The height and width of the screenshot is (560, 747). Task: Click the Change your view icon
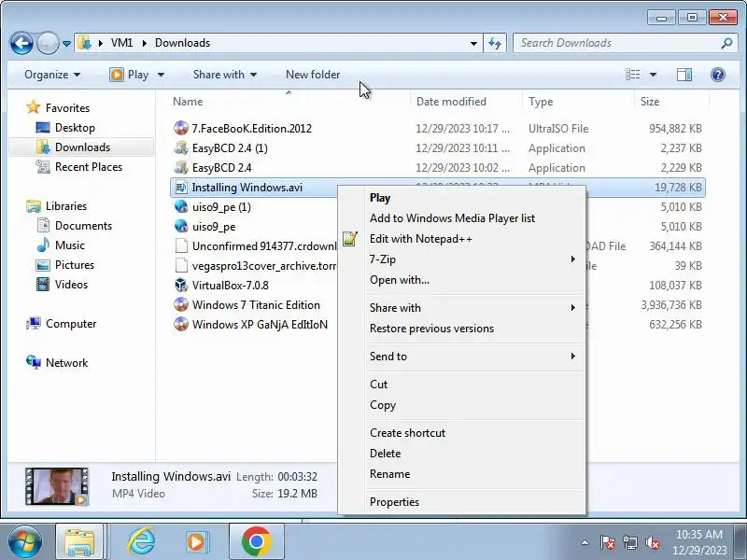tap(633, 75)
